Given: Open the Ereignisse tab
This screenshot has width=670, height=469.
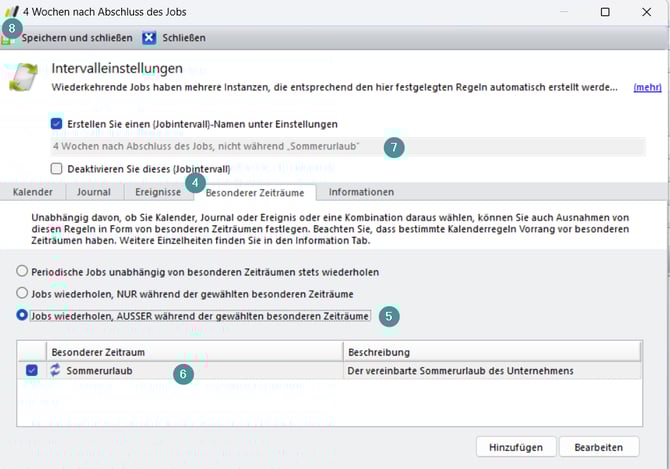Looking at the screenshot, I should (158, 192).
